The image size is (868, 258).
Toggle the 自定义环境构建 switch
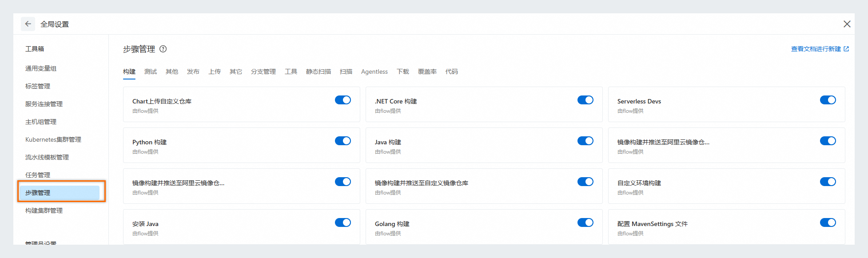(828, 182)
